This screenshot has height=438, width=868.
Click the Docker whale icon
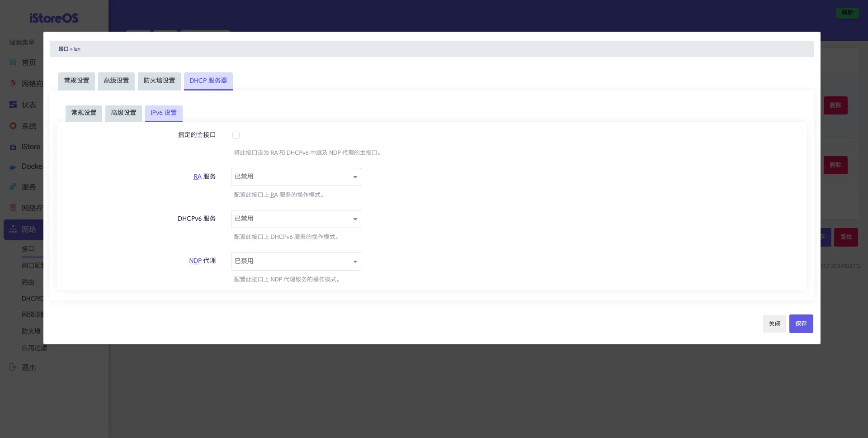(13, 167)
